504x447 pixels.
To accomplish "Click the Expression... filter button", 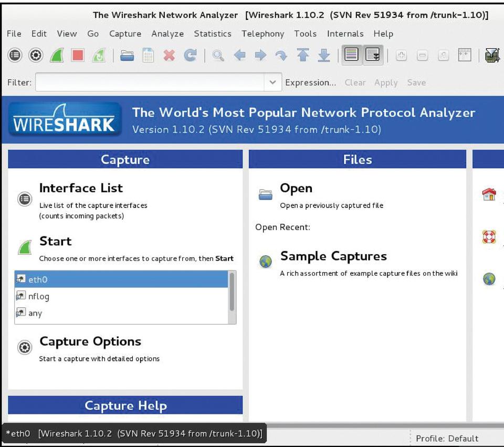I will click(x=310, y=82).
